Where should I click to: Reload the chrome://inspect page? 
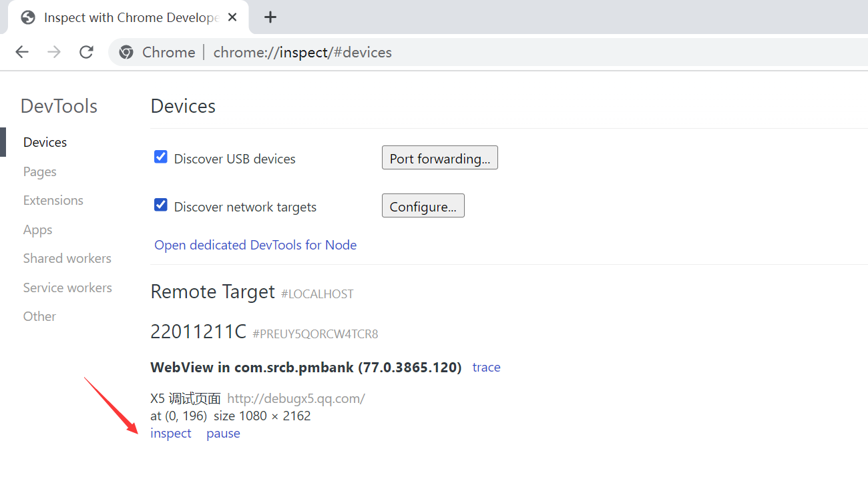point(86,52)
